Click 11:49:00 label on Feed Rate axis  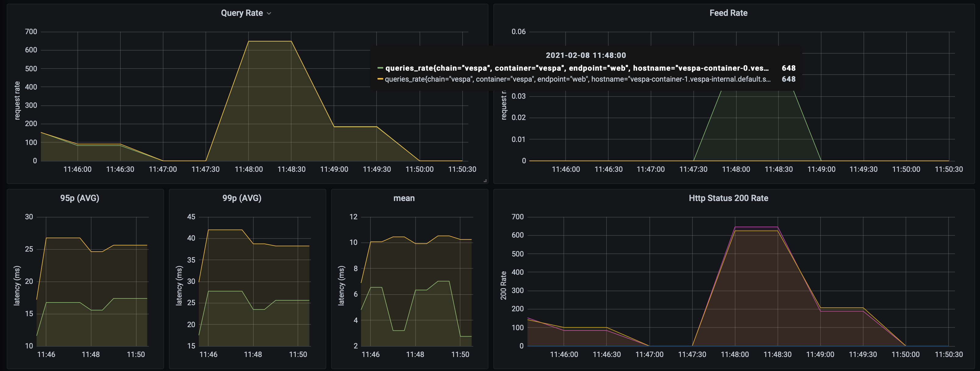[821, 169]
